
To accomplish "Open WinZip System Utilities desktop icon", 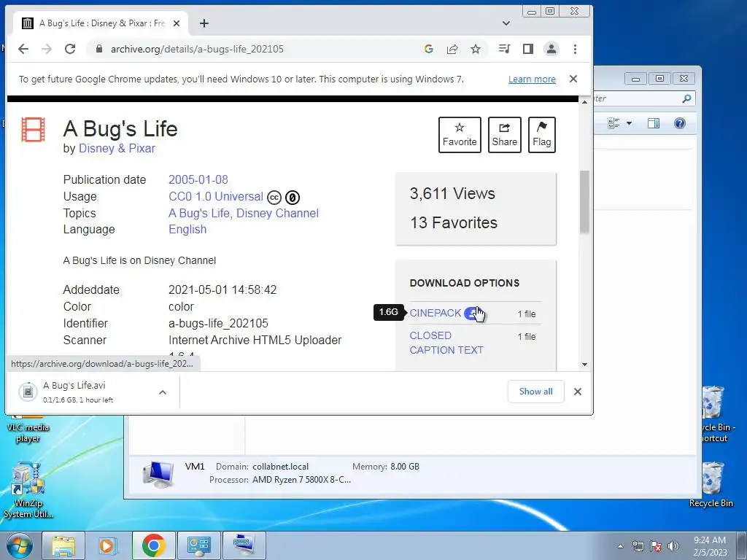I will click(x=28, y=490).
